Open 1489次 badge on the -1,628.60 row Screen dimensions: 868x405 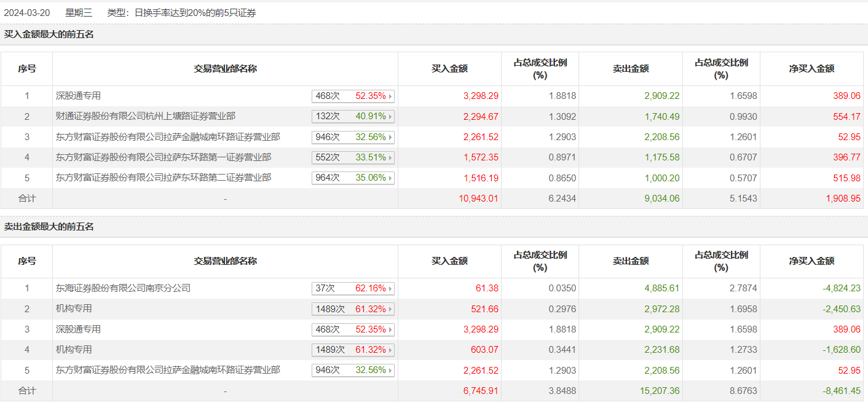(352, 350)
